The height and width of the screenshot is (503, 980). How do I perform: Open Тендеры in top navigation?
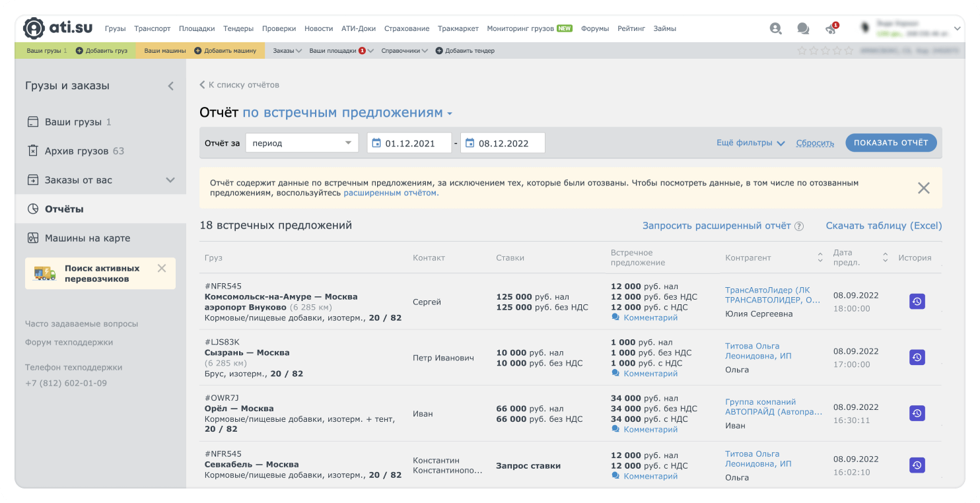(x=238, y=29)
